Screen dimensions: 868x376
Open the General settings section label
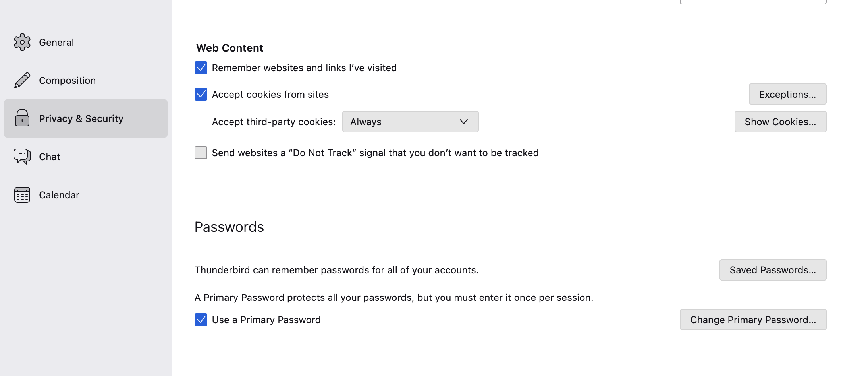pos(56,42)
